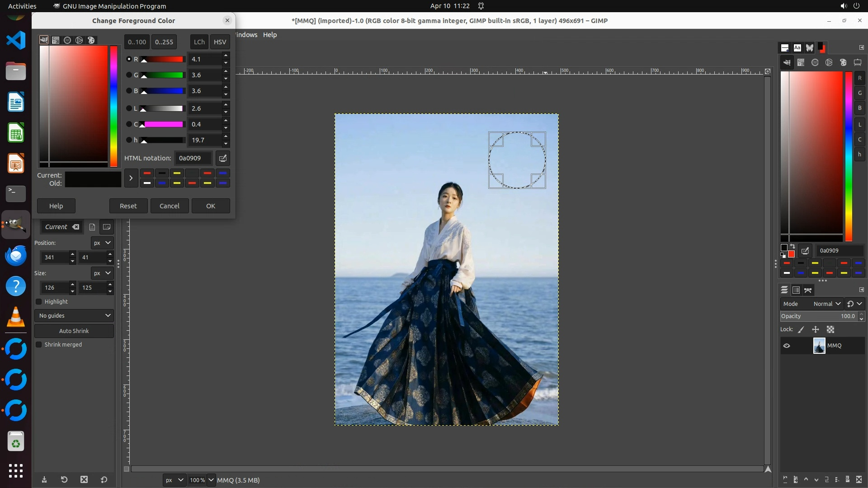Click the hue rainbow strip in dialog
The height and width of the screenshot is (488, 868).
(x=113, y=106)
